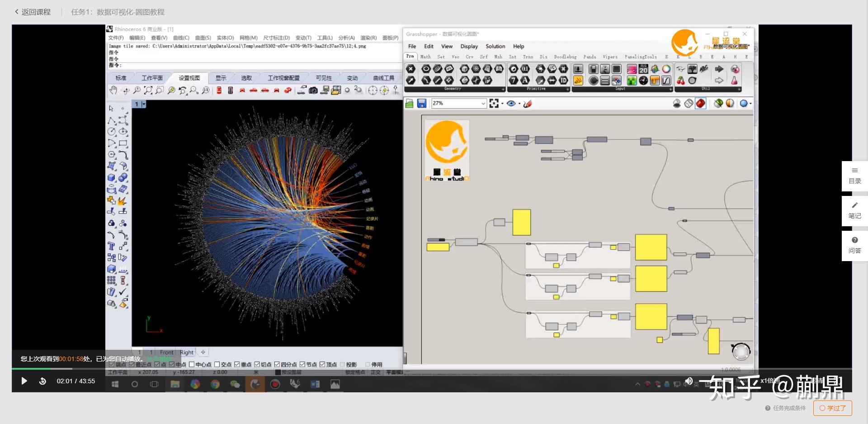The width and height of the screenshot is (868, 424).
Task: Click the Windows Start button in recorded taskbar
Action: click(x=115, y=384)
